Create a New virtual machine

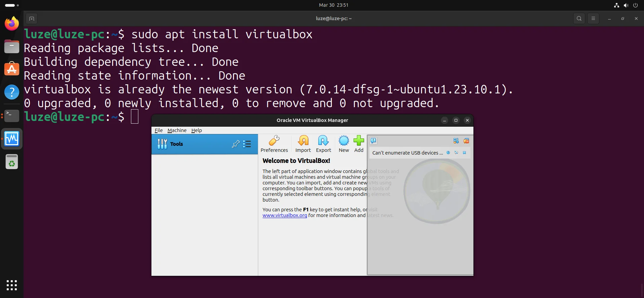point(343,144)
